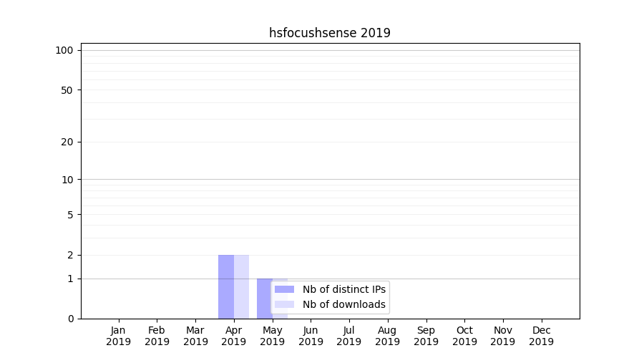Click the y-axis tick label 5

click(70, 215)
